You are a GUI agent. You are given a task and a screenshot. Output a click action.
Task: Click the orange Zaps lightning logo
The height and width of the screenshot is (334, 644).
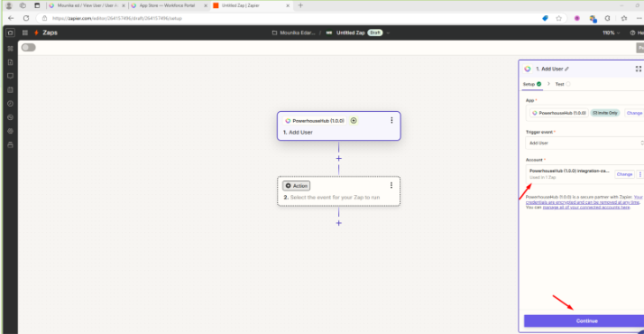(x=37, y=32)
